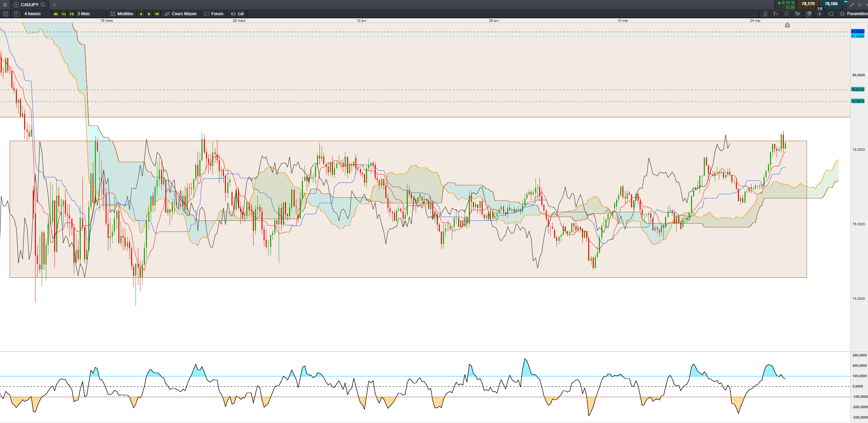
Task: Expand the Modèles templates dropdown
Action: click(x=122, y=14)
